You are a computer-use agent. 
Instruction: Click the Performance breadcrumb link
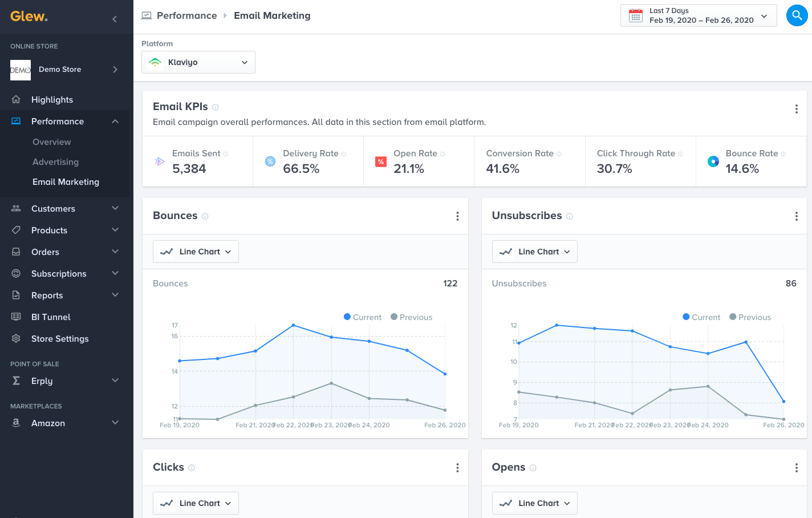coord(186,15)
